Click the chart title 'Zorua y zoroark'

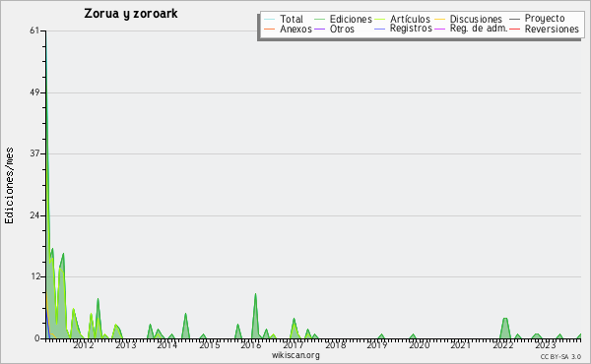click(131, 14)
